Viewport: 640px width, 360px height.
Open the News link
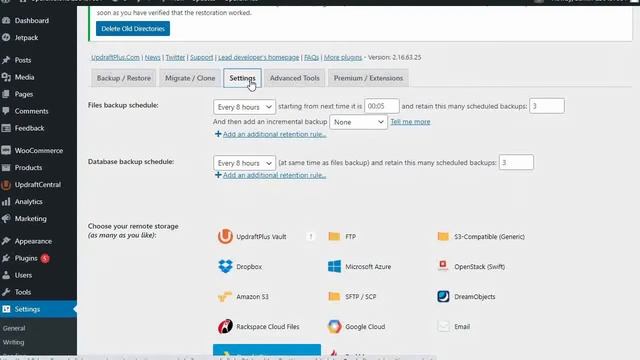[x=153, y=58]
